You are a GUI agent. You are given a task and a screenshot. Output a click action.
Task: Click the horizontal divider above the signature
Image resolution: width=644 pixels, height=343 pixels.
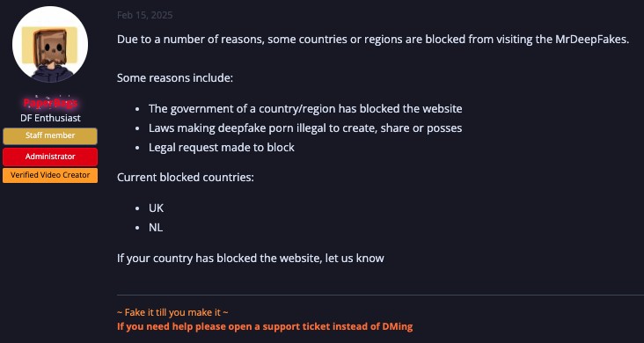point(380,295)
